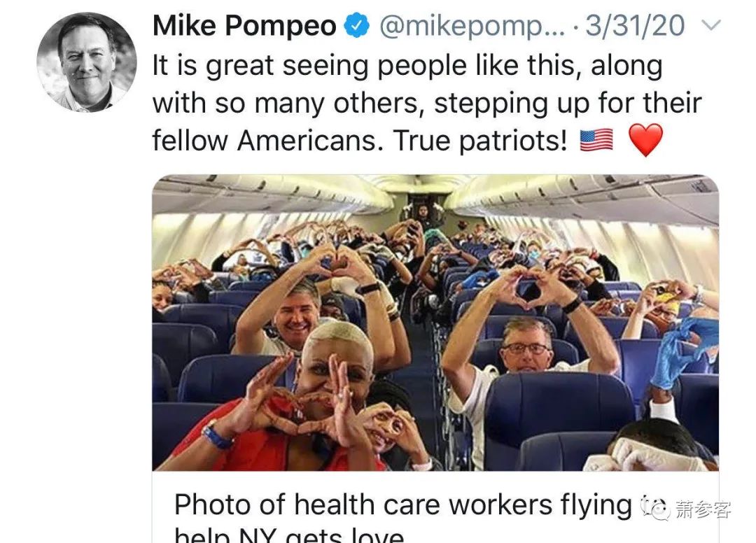Open the 3/31/20 timestamp permalink
The width and height of the screenshot is (756, 543).
point(635,26)
